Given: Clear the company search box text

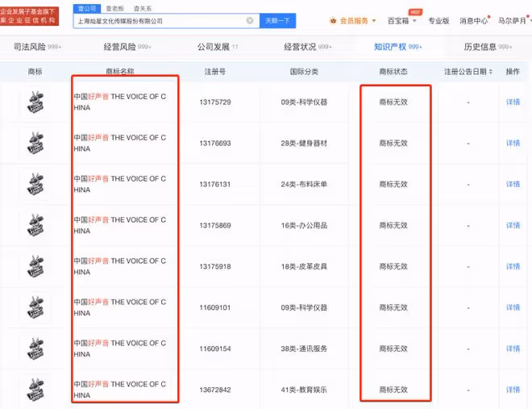Looking at the screenshot, I should [250, 21].
